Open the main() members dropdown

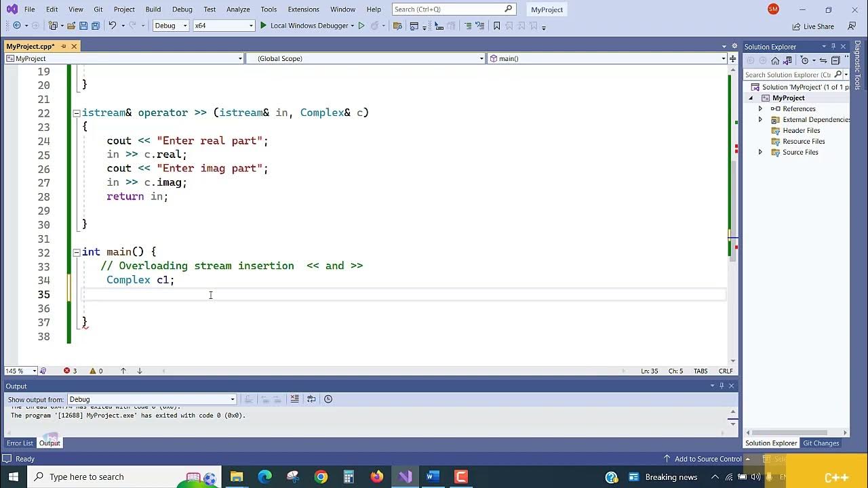tap(608, 58)
